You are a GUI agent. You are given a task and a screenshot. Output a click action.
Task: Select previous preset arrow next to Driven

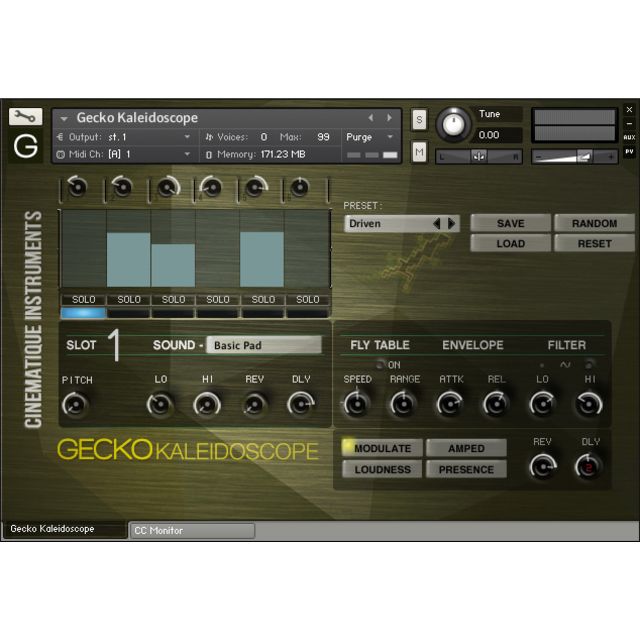point(436,223)
